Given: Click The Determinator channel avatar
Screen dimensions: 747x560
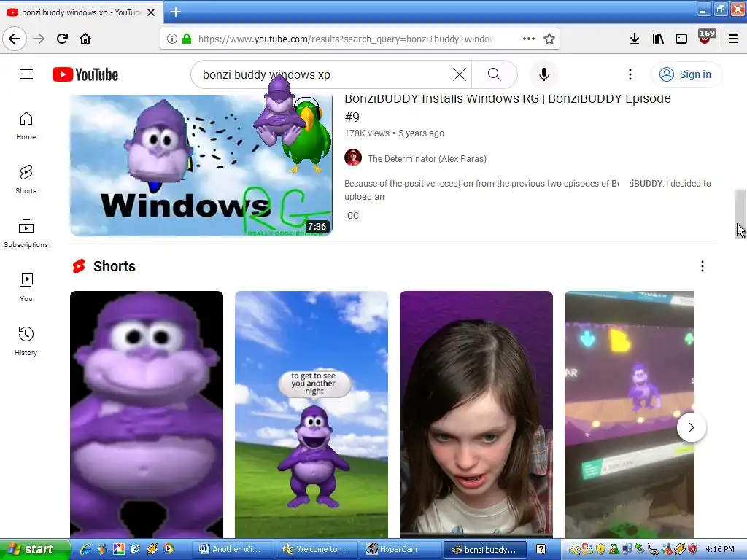Looking at the screenshot, I should click(x=353, y=157).
